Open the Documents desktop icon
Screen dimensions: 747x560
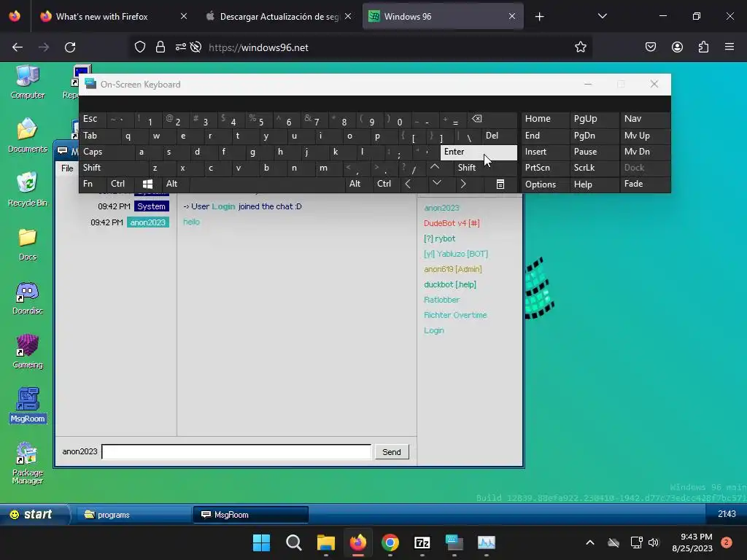coord(28,135)
